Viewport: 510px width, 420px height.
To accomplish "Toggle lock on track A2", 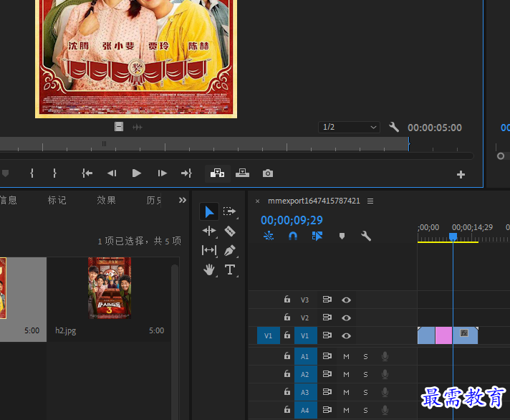I will (x=287, y=374).
